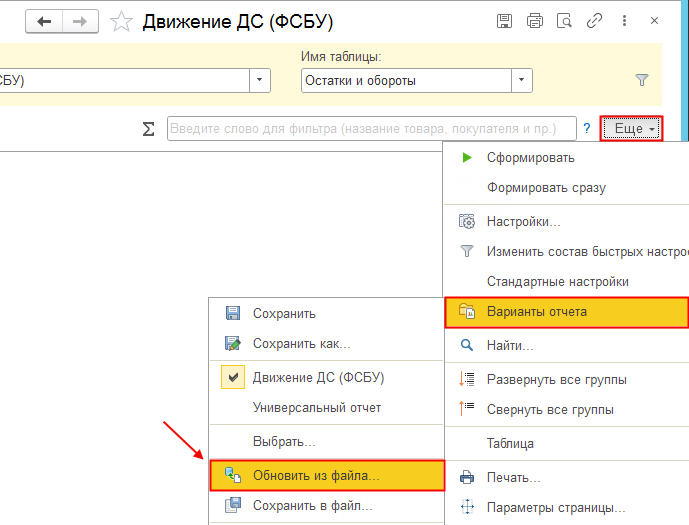Open the Еще dropdown button
The image size is (689, 525).
[x=631, y=128]
